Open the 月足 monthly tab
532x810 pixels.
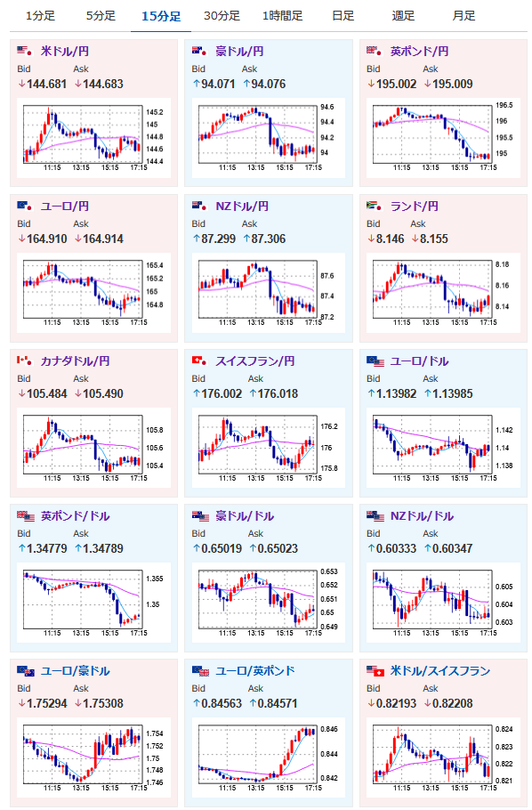click(x=463, y=15)
